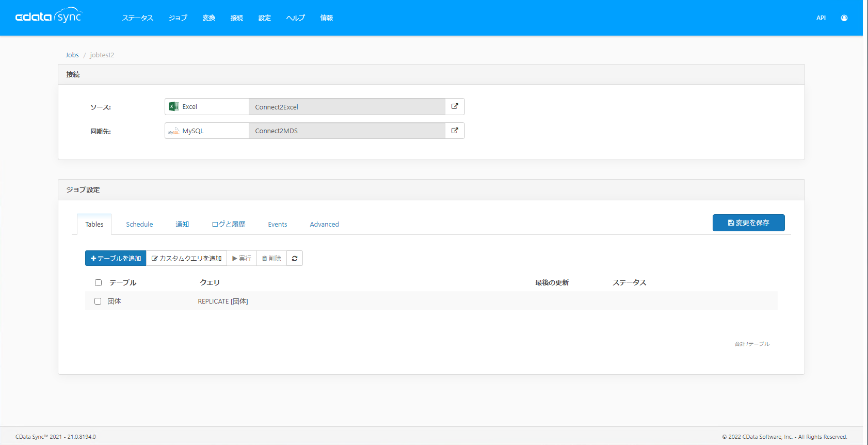
Task: Open the ステータス menu
Action: pos(138,18)
